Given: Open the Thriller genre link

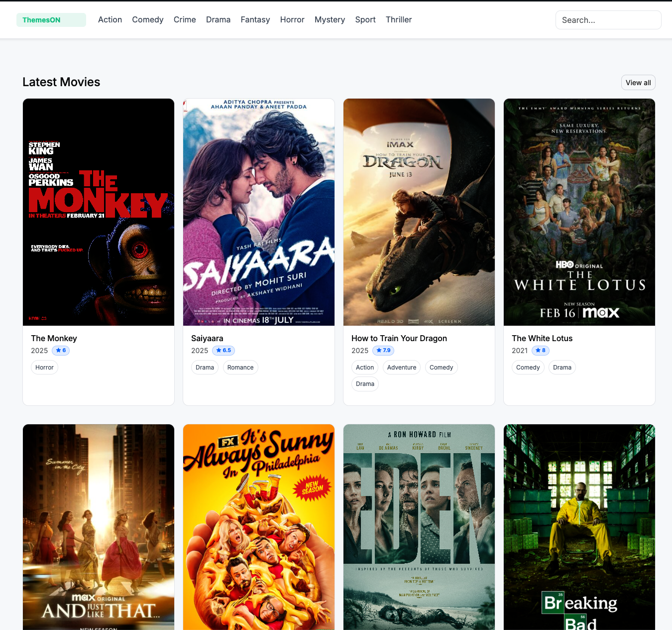Looking at the screenshot, I should [x=399, y=19].
